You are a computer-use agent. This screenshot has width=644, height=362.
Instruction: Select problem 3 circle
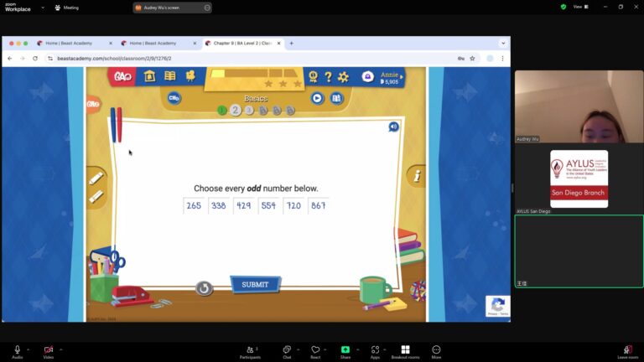[x=249, y=111]
